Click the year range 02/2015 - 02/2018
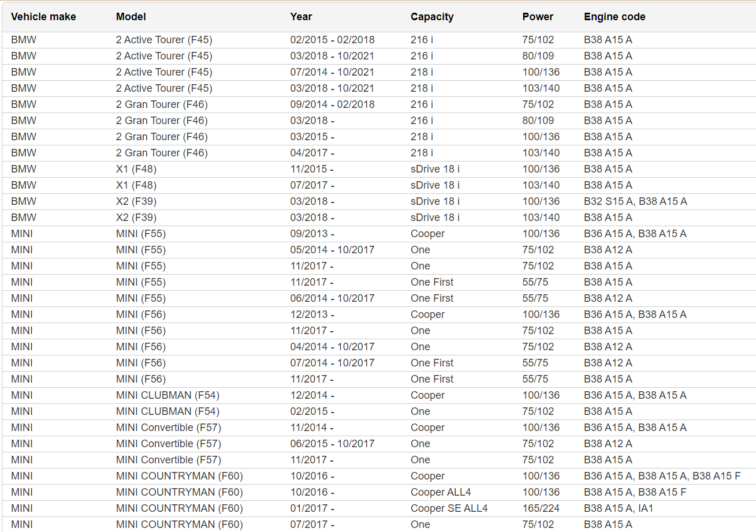 point(332,40)
